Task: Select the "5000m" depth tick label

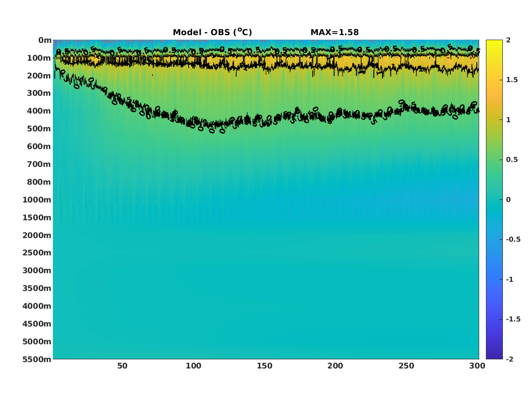Action: (x=37, y=342)
